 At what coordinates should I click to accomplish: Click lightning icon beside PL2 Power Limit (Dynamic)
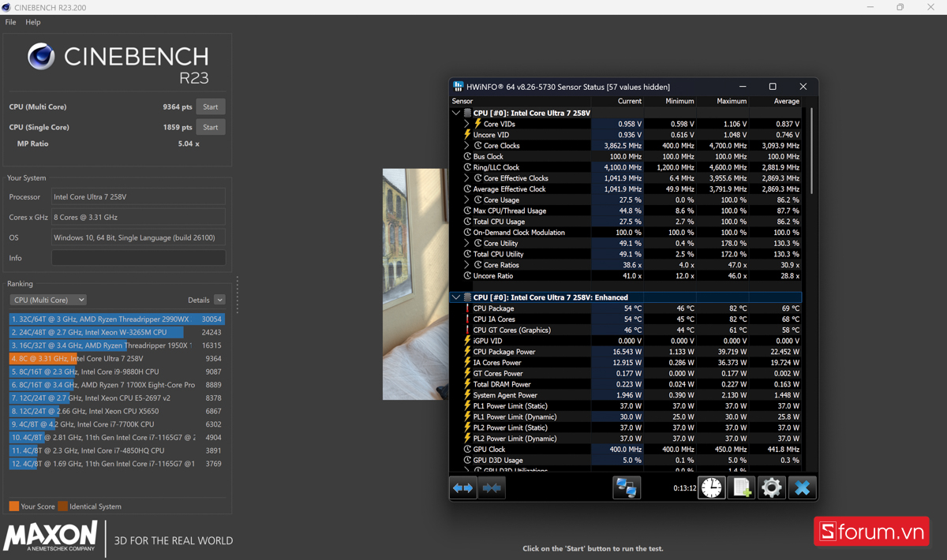click(467, 439)
